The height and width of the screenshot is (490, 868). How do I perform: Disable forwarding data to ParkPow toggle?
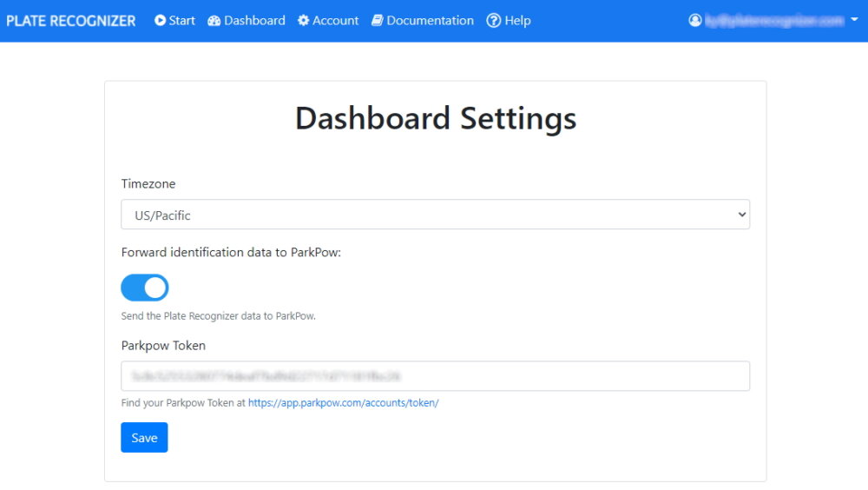(144, 288)
